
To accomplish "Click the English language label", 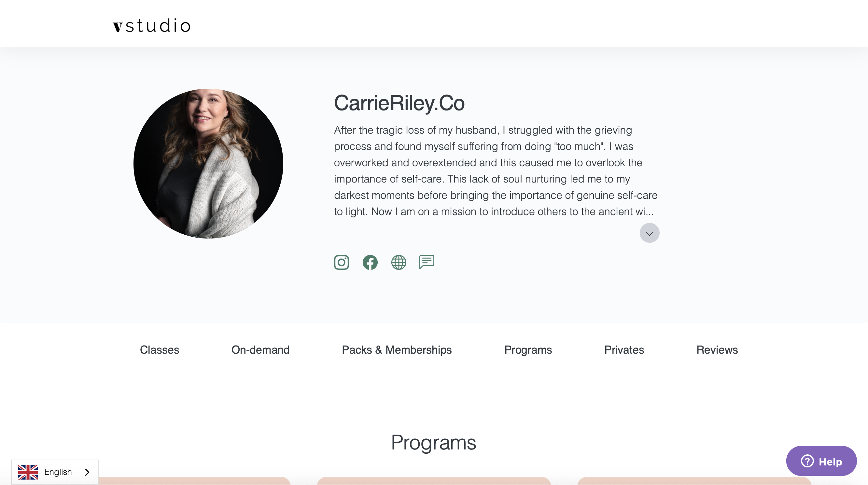I will coord(58,472).
